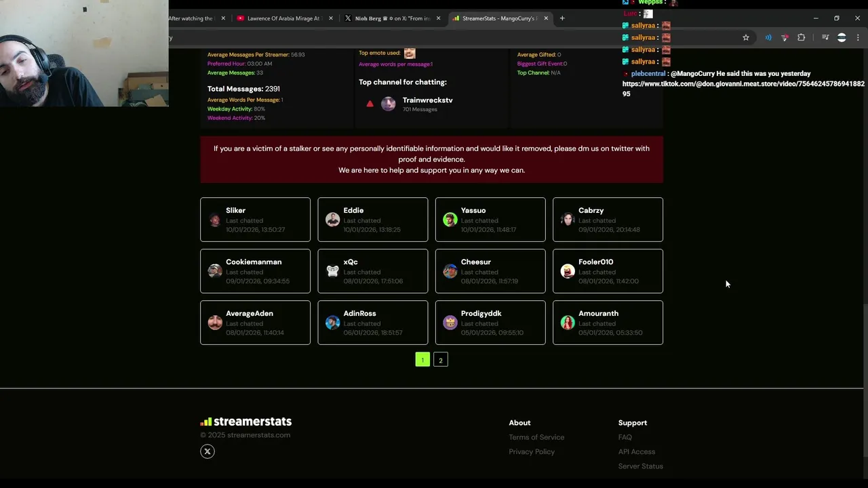The height and width of the screenshot is (488, 868).
Task: Click the streamerstats footer logo
Action: [245, 422]
